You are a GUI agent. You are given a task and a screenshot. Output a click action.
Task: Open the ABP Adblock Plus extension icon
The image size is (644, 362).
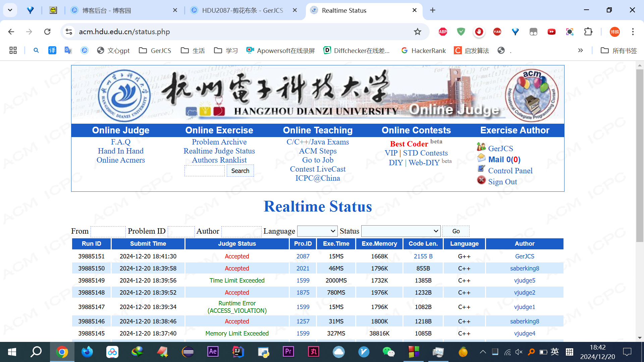click(x=443, y=32)
